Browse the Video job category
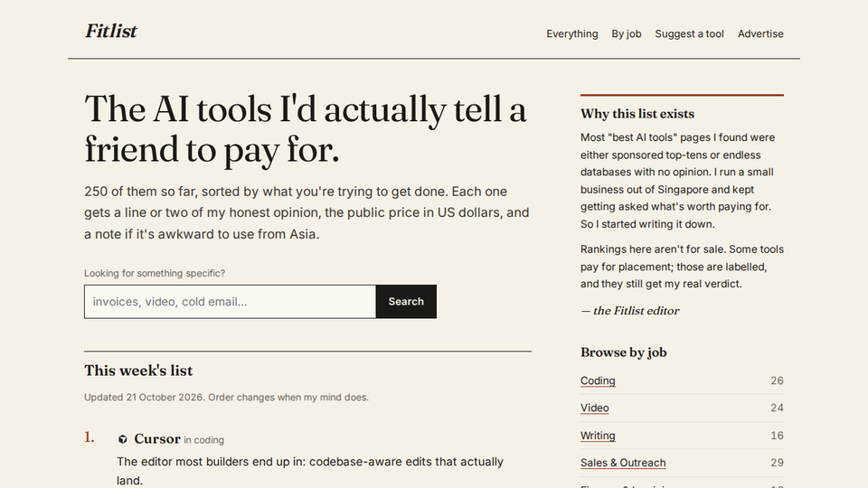 (x=595, y=408)
